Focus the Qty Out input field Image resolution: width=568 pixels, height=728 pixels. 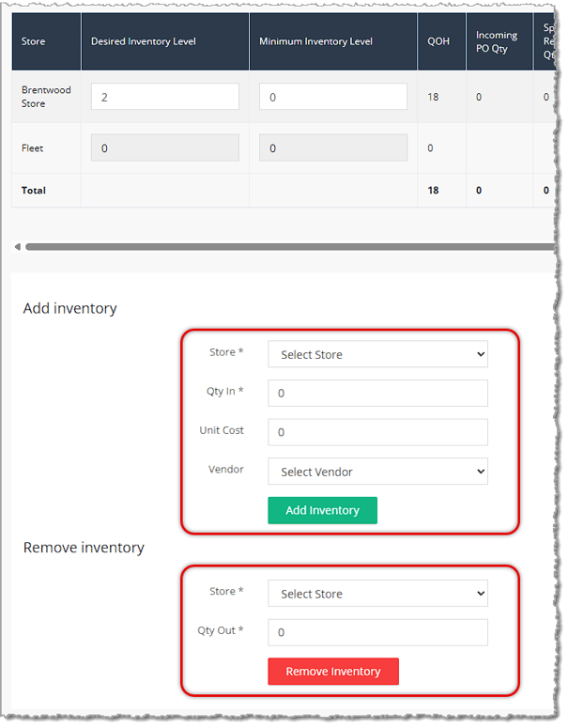[x=377, y=632]
